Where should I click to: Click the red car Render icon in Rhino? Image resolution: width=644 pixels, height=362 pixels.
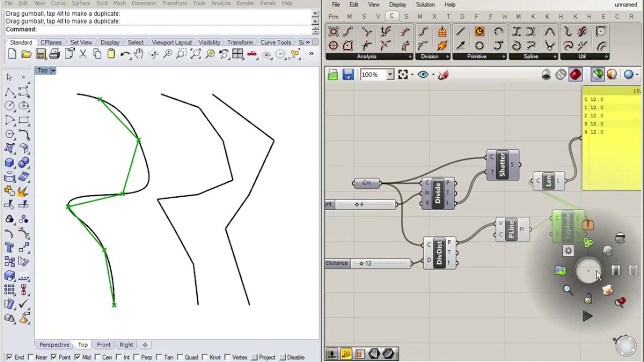coord(252,54)
